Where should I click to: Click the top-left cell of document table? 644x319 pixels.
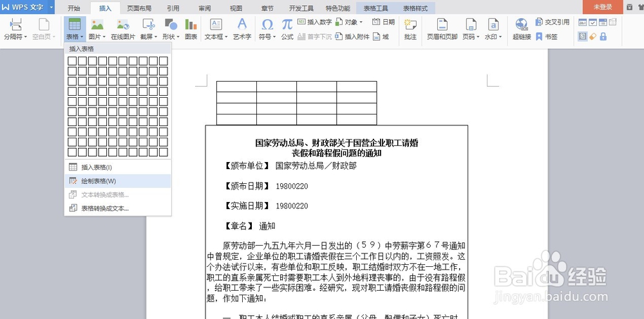coord(236,87)
